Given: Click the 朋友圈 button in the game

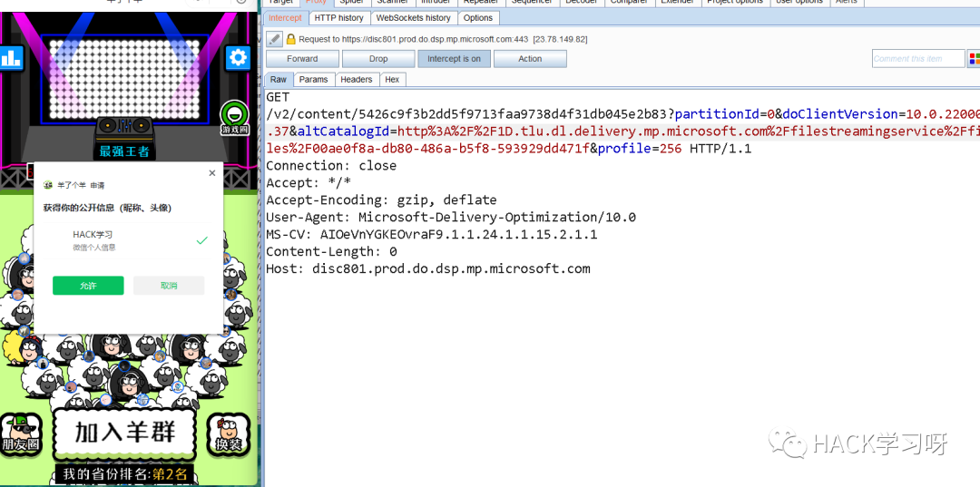Looking at the screenshot, I should tap(21, 434).
